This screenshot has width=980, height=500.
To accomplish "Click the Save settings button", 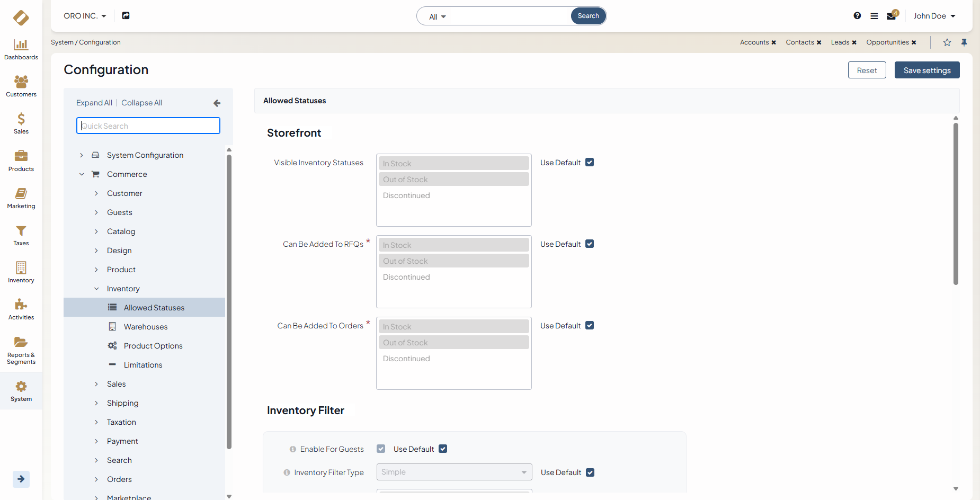I will [926, 70].
